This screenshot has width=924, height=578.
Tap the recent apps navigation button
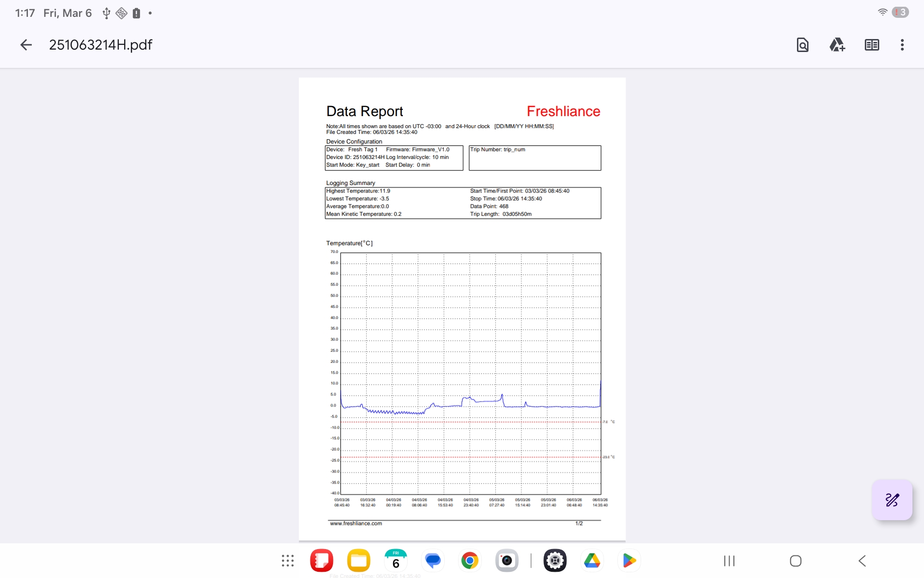click(x=729, y=561)
